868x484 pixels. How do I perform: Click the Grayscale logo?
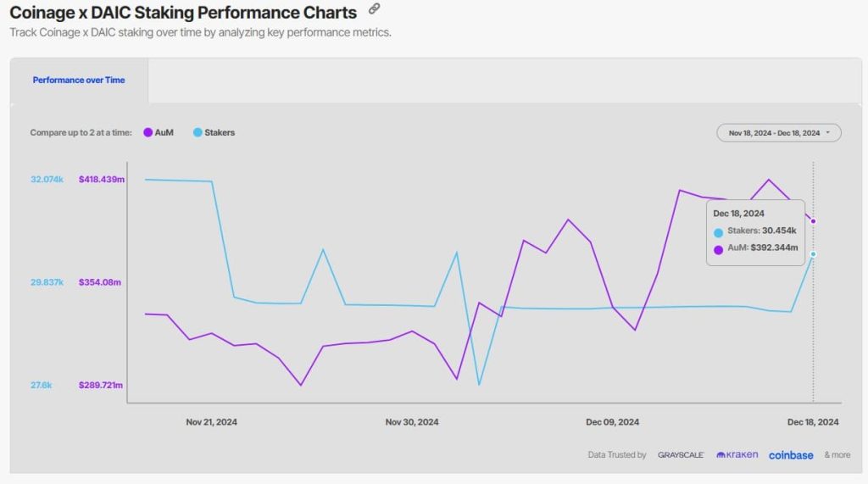click(x=681, y=454)
